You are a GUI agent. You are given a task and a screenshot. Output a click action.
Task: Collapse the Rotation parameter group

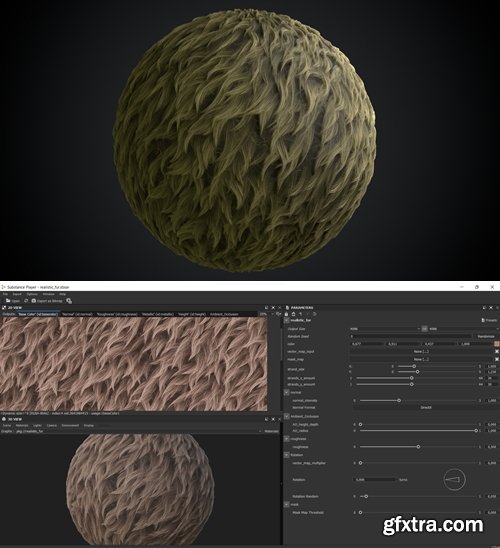point(287,455)
